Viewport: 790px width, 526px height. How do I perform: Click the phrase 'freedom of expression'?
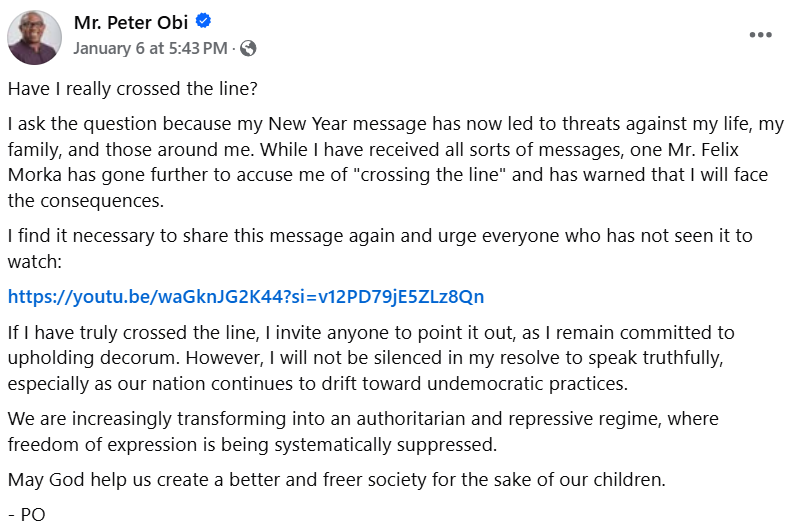point(93,443)
